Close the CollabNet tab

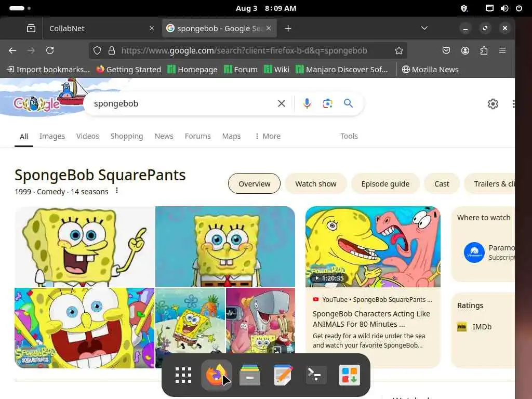point(152,29)
